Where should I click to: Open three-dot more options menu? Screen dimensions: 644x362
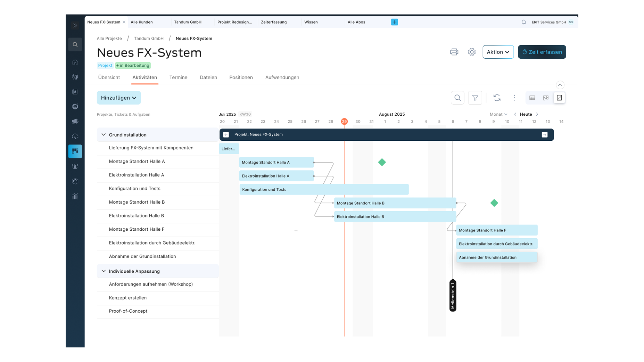(514, 98)
